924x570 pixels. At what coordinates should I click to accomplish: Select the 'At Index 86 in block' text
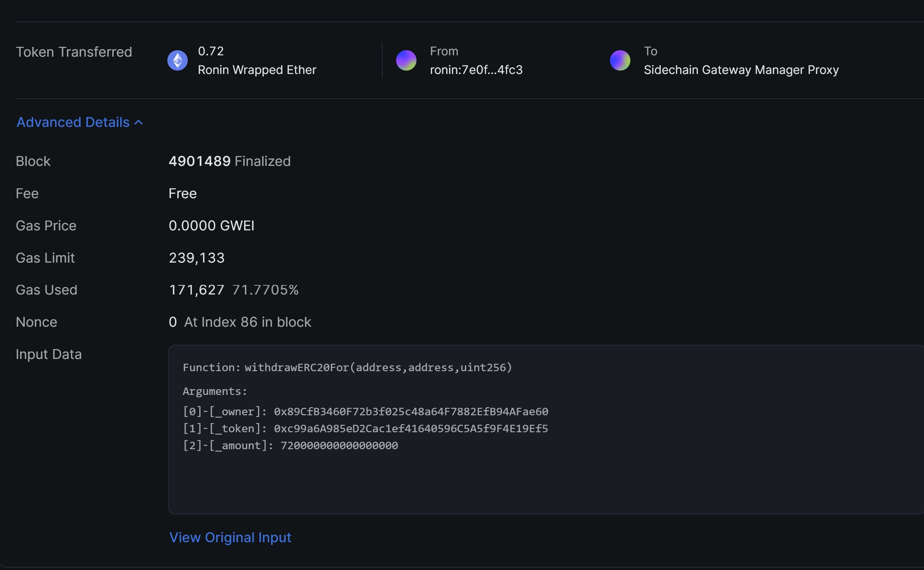[x=247, y=322]
